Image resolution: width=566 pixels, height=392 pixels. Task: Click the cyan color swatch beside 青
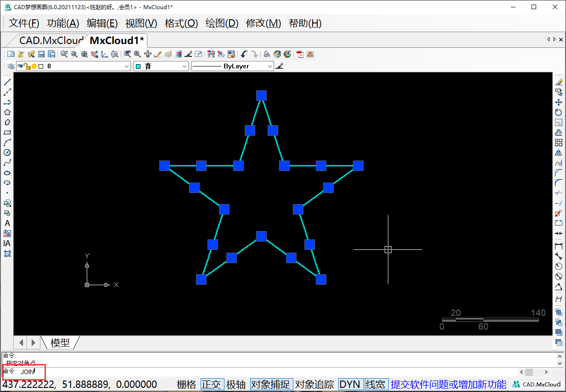coord(138,66)
